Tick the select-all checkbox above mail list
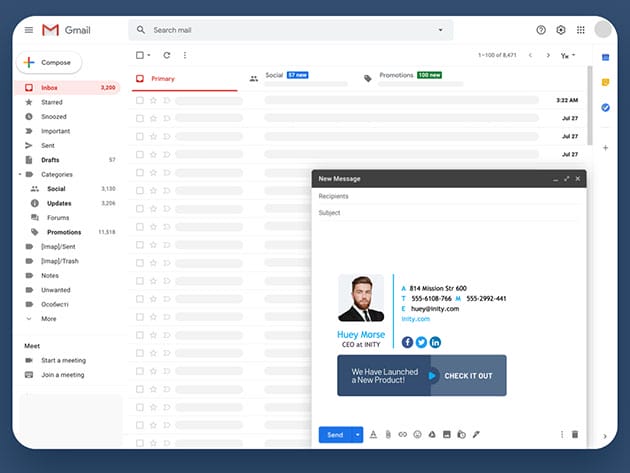This screenshot has width=630, height=473. 140,55
